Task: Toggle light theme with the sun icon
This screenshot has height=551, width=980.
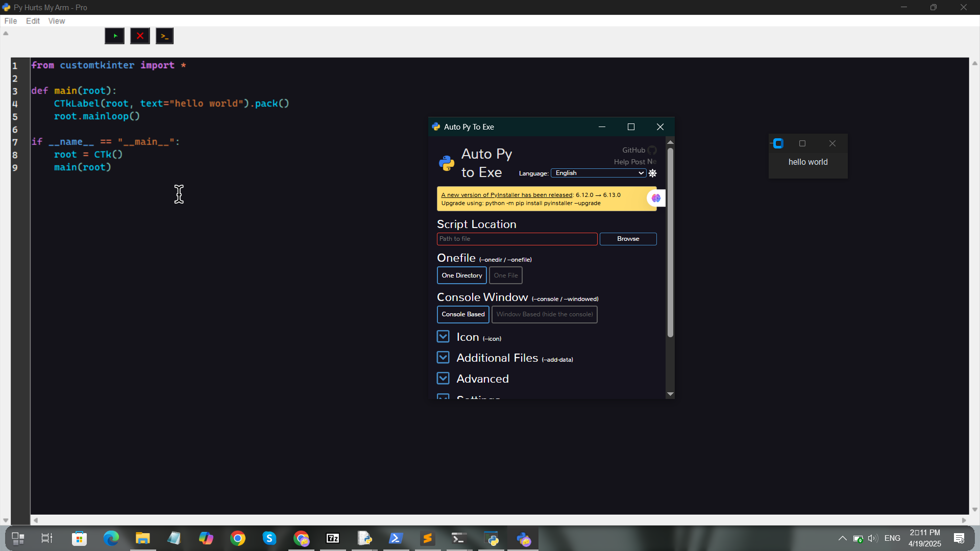Action: click(x=652, y=173)
